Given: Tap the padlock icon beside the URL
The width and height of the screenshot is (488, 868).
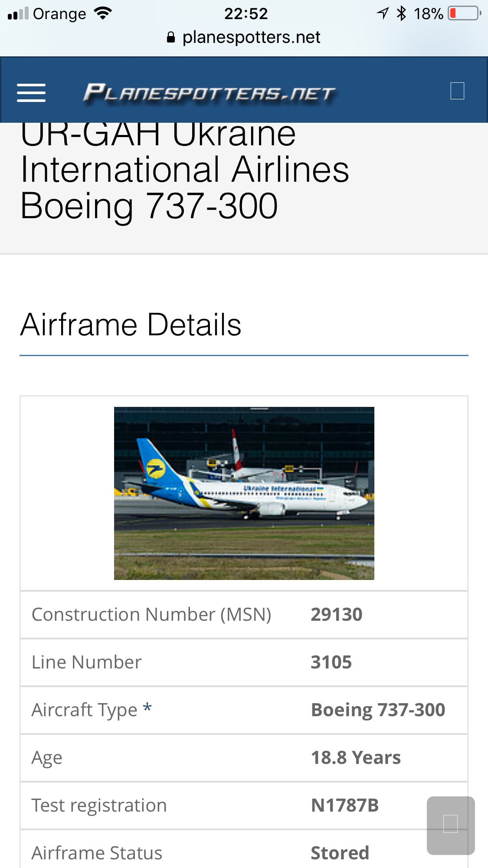Looking at the screenshot, I should (x=171, y=38).
